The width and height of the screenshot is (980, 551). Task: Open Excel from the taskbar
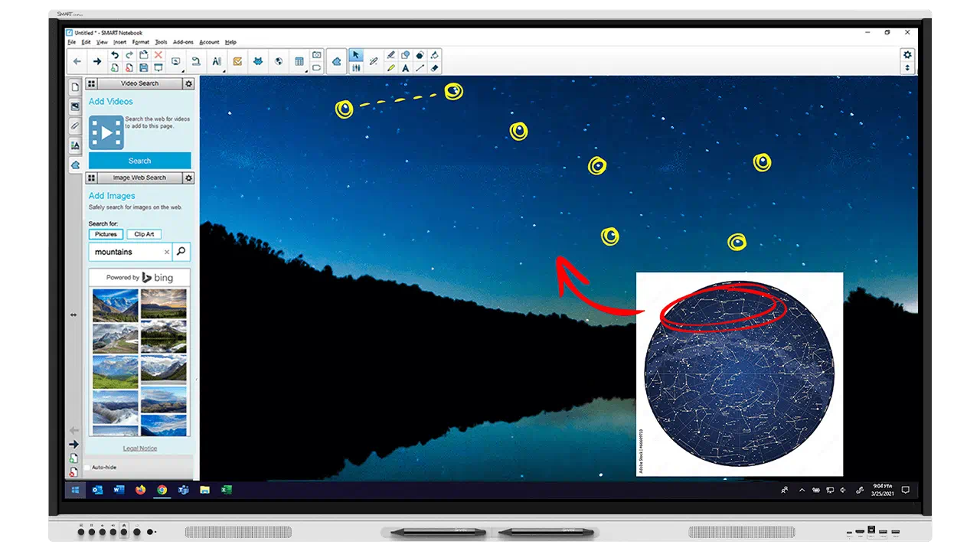point(227,490)
